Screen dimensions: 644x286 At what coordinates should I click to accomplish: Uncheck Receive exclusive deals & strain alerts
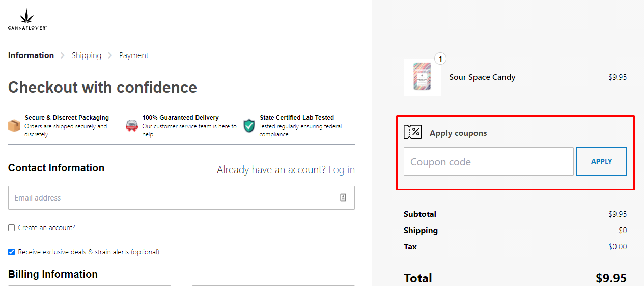click(x=12, y=252)
